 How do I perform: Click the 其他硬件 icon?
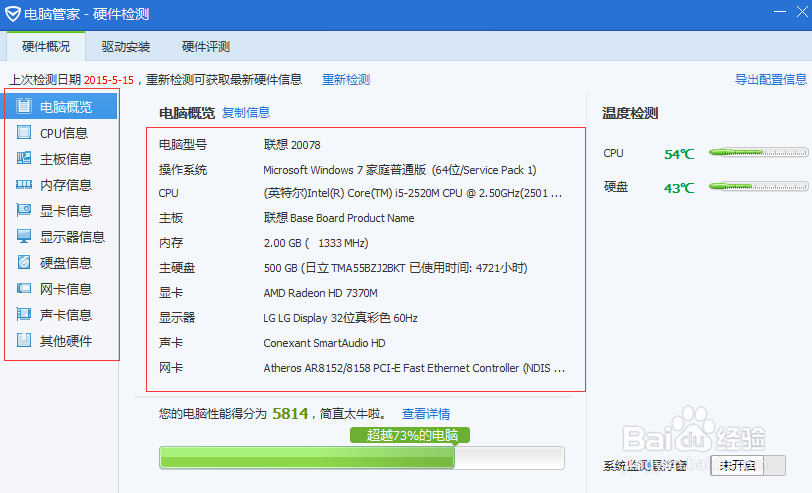23,340
